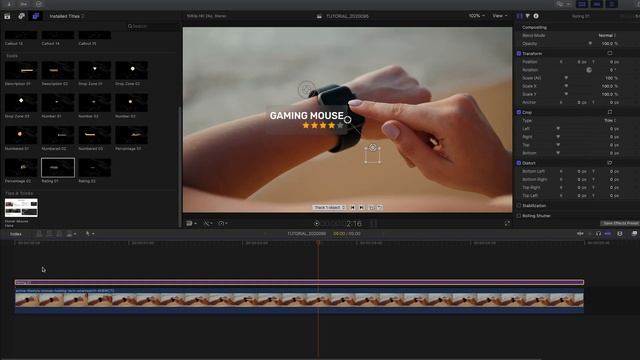This screenshot has height=360, width=640.
Task: Select the purple Rating 01 clip in timeline
Action: 299,282
